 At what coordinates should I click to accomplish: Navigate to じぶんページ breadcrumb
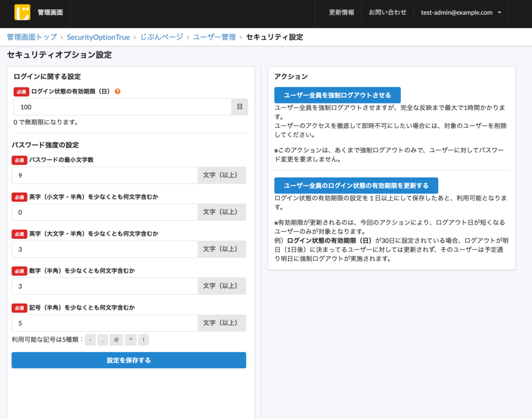pos(162,37)
